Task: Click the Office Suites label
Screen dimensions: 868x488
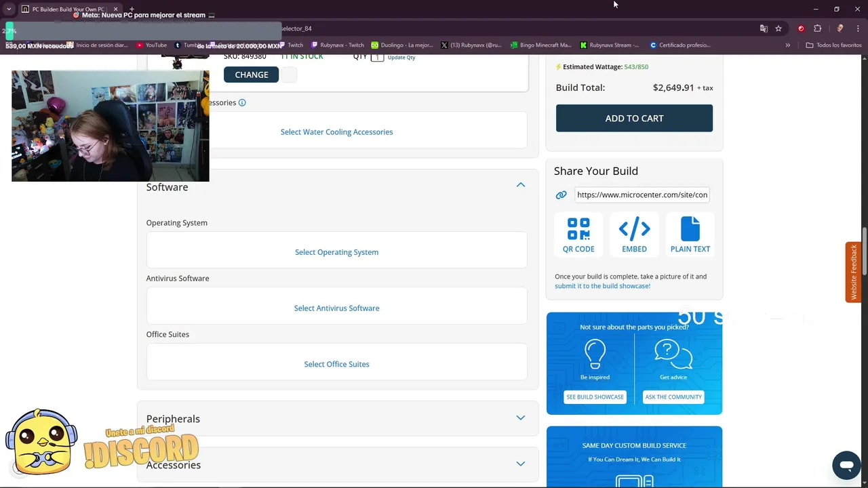Action: [x=167, y=335]
